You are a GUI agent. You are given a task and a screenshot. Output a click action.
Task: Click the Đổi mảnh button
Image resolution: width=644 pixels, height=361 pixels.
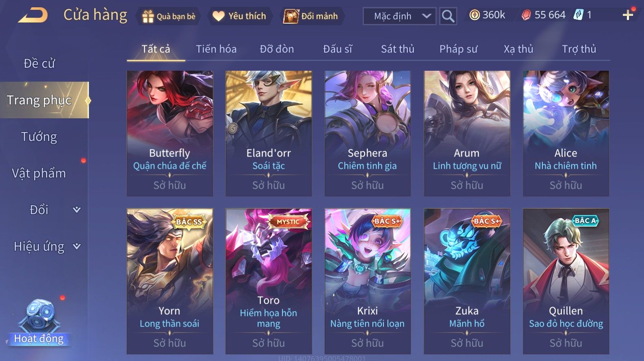tap(311, 16)
